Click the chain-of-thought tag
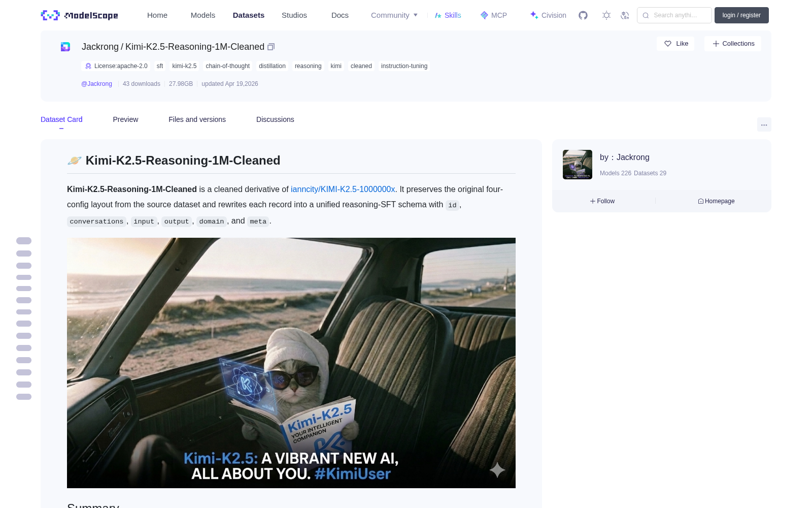The width and height of the screenshot is (812, 508). coord(227,66)
